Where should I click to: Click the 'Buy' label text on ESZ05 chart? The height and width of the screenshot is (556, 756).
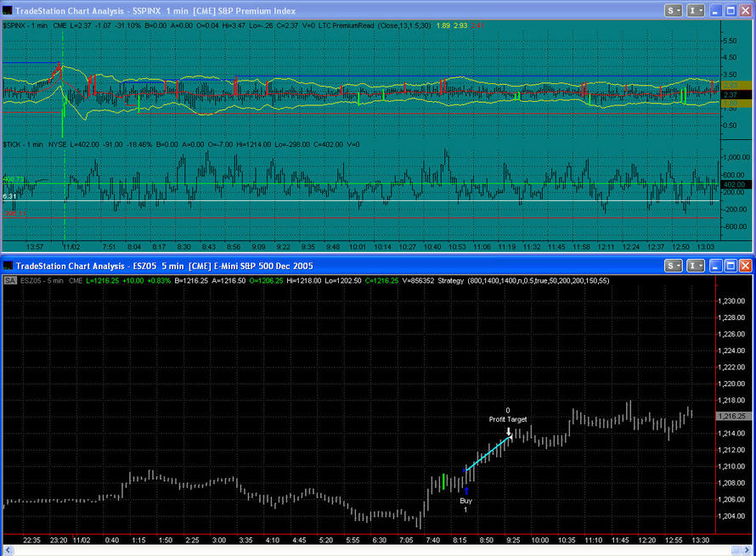click(x=465, y=501)
